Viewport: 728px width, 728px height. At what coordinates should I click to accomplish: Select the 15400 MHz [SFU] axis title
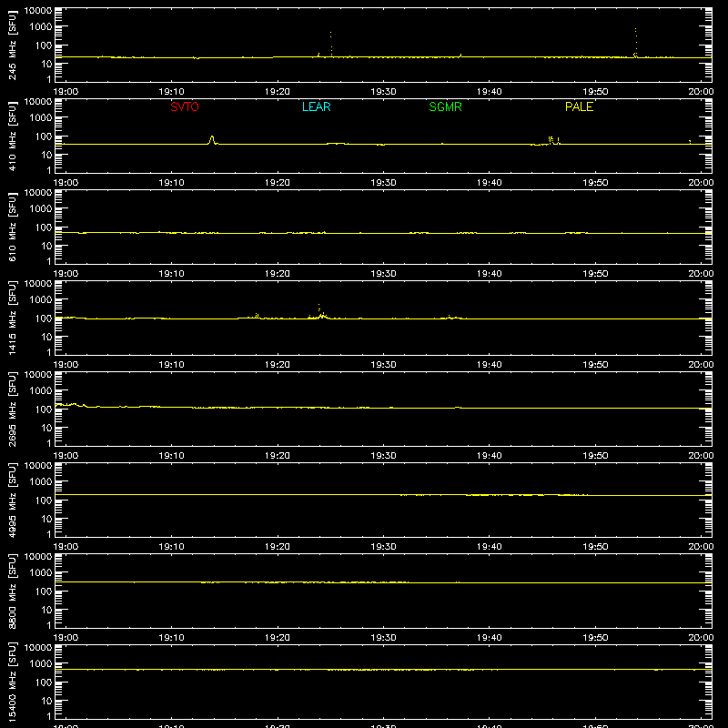12,682
